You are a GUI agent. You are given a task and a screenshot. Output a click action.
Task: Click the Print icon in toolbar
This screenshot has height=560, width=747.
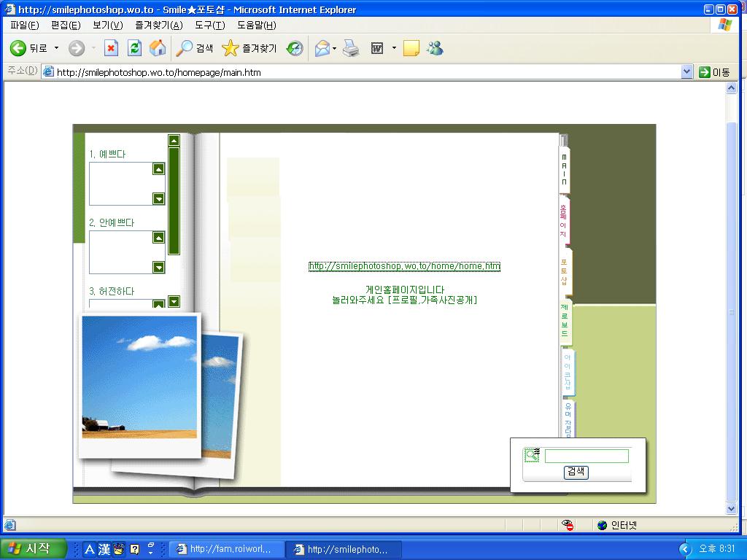[x=352, y=48]
